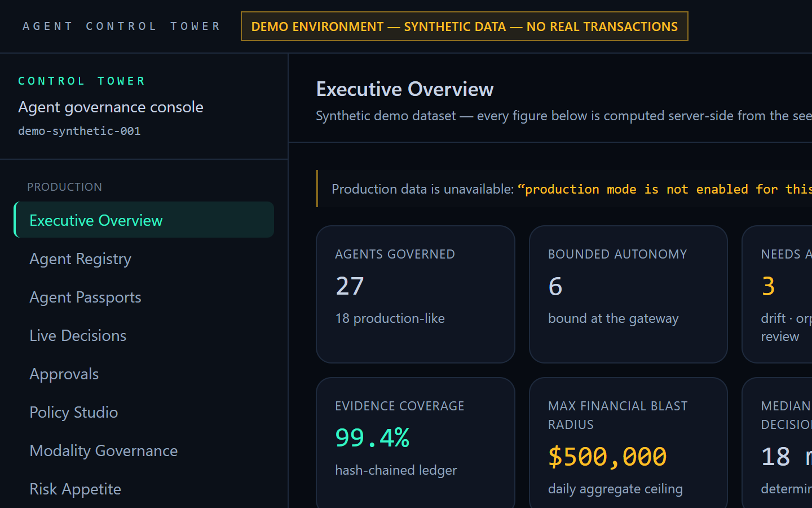This screenshot has width=812, height=508.
Task: View the Live Decisions page
Action: (x=144, y=335)
